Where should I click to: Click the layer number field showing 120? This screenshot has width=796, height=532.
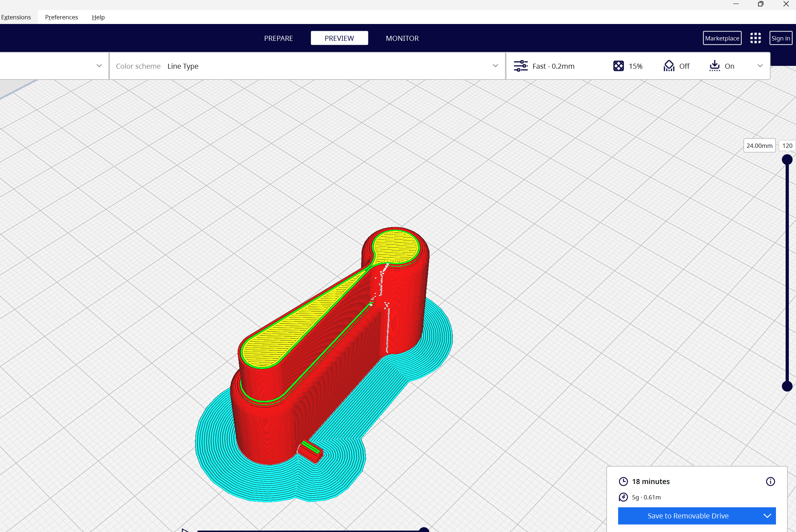[787, 146]
